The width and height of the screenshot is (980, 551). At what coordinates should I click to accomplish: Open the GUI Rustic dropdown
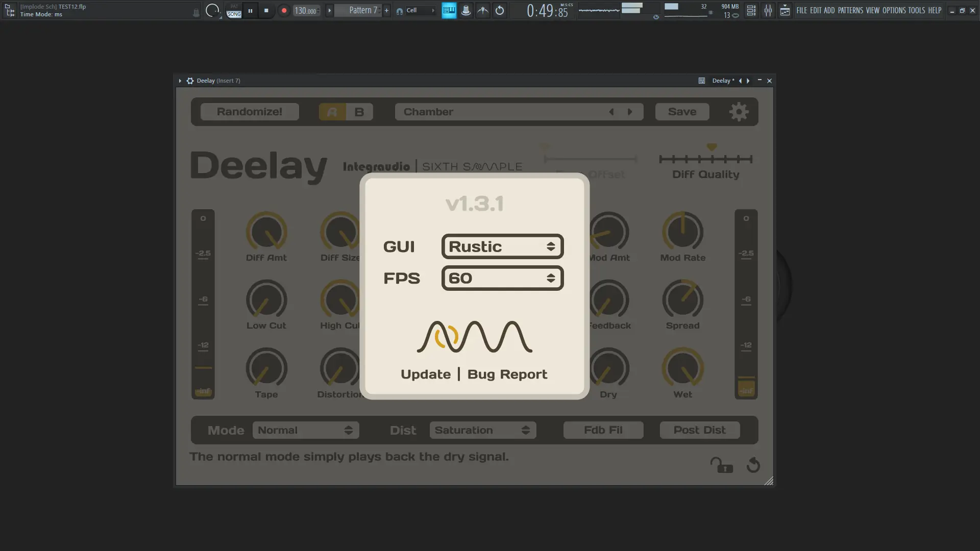click(x=502, y=246)
